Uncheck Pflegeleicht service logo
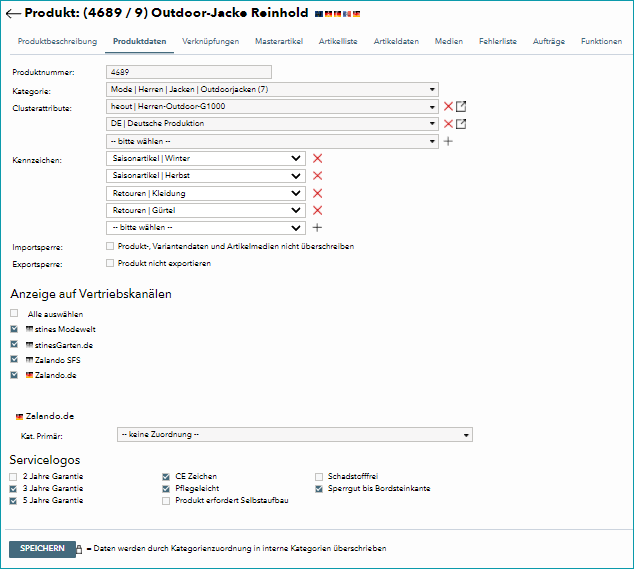The height and width of the screenshot is (569, 634). point(166,489)
